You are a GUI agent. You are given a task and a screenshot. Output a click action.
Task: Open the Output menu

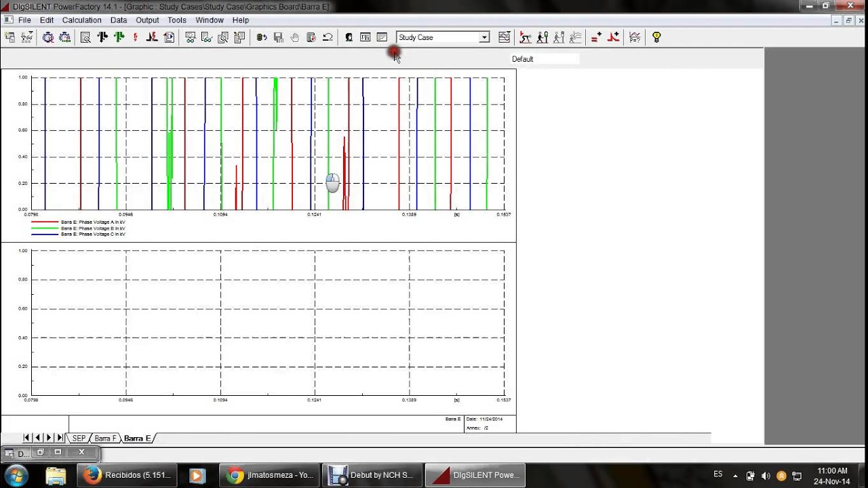pyautogui.click(x=147, y=20)
